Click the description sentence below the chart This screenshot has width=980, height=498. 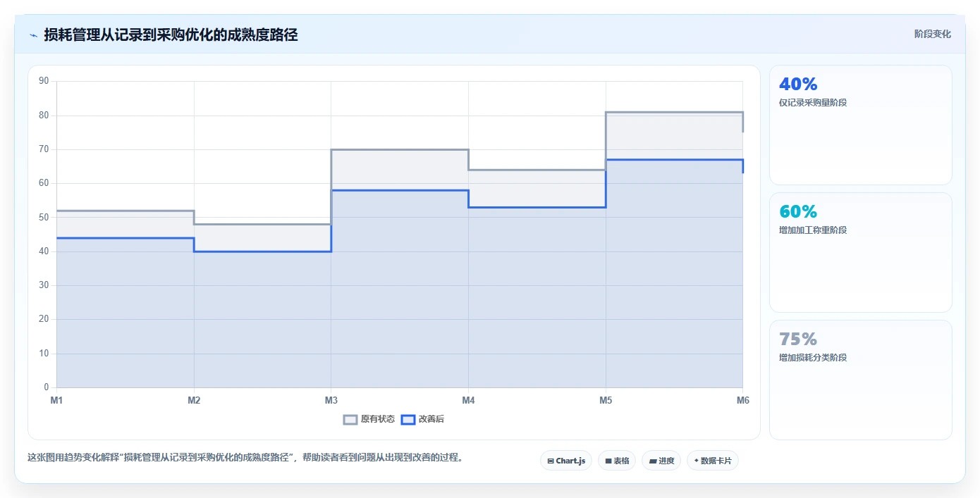[245, 457]
